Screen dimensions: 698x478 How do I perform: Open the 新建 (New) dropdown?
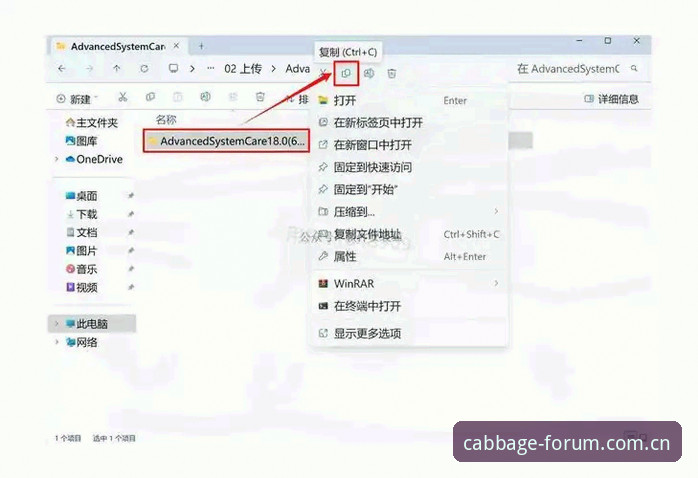tap(77, 99)
